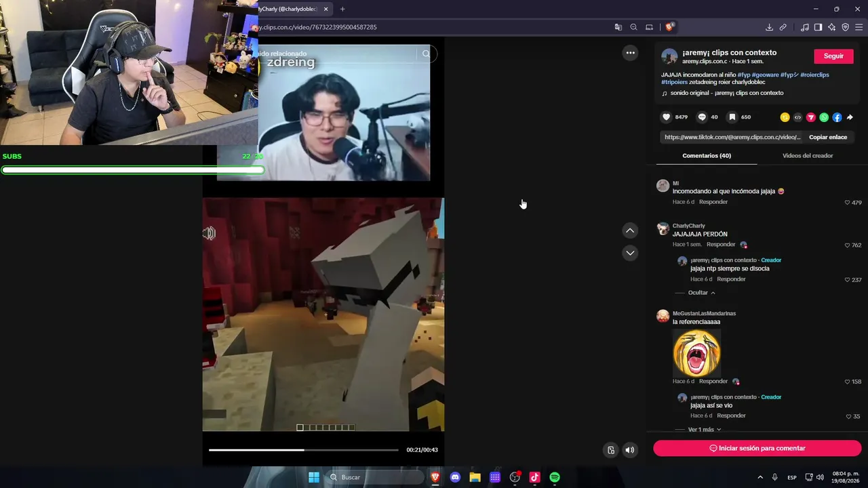This screenshot has width=868, height=488.
Task: Close the CharlyCharly browser tab
Action: point(326,9)
